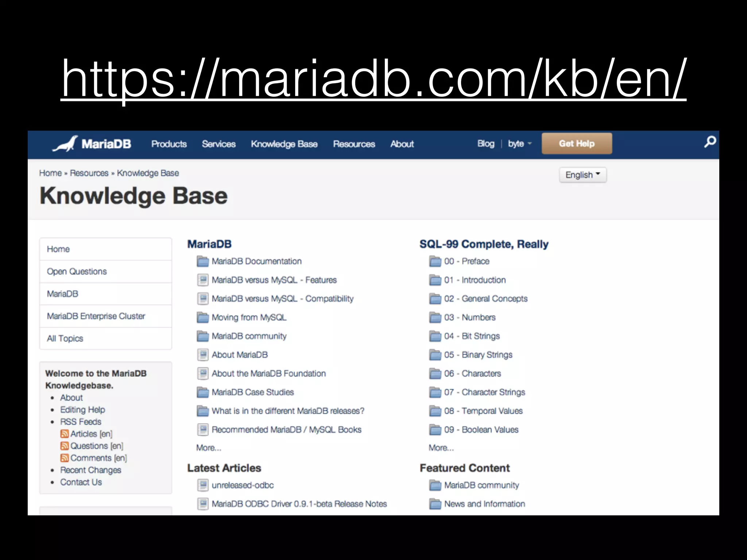Click folder icon beside MariaDB Case Studies

[x=202, y=392]
